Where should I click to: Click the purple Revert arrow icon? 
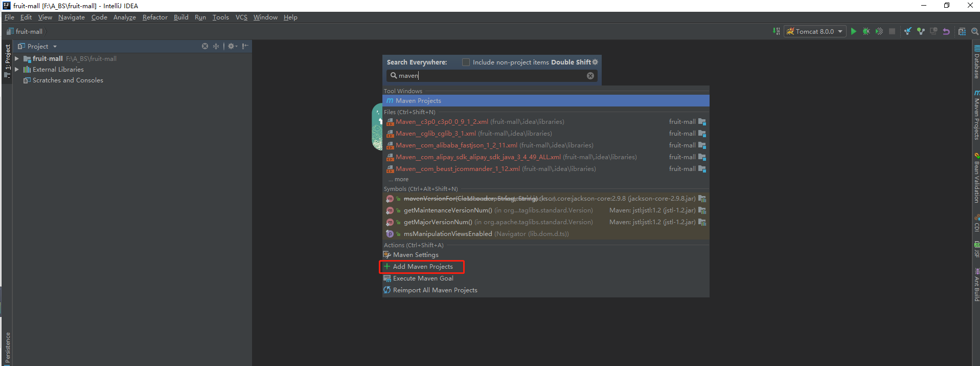[x=946, y=31]
